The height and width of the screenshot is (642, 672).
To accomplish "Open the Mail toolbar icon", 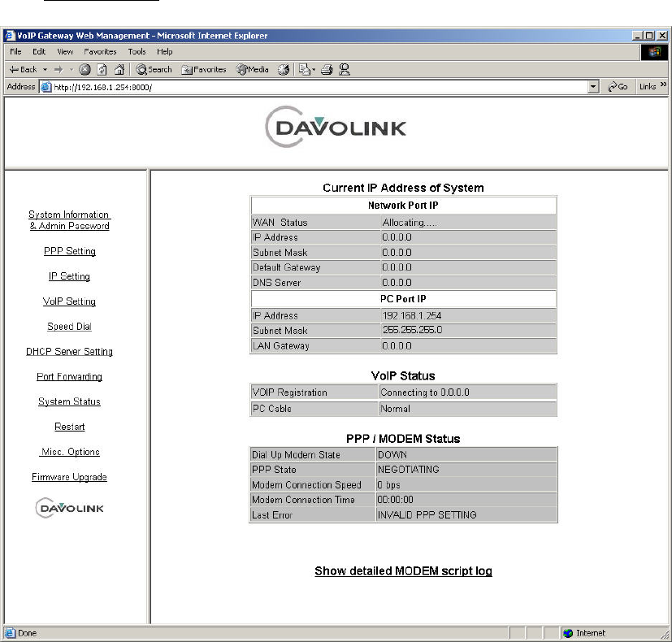I will tap(304, 69).
